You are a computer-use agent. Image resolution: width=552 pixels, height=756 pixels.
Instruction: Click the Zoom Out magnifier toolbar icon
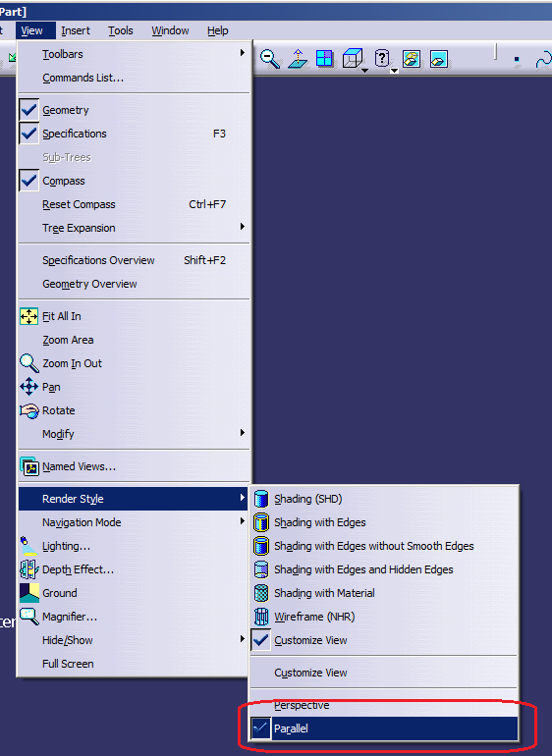pos(270,59)
